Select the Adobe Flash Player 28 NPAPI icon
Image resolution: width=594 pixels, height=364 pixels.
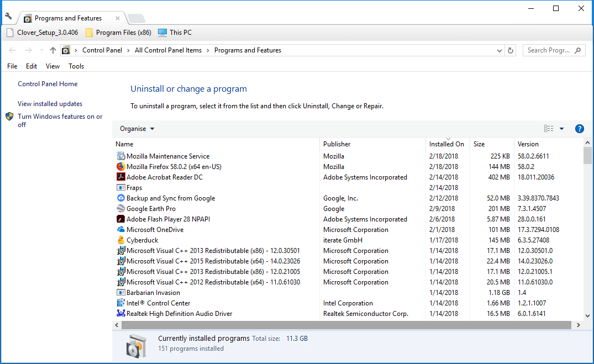(x=121, y=219)
